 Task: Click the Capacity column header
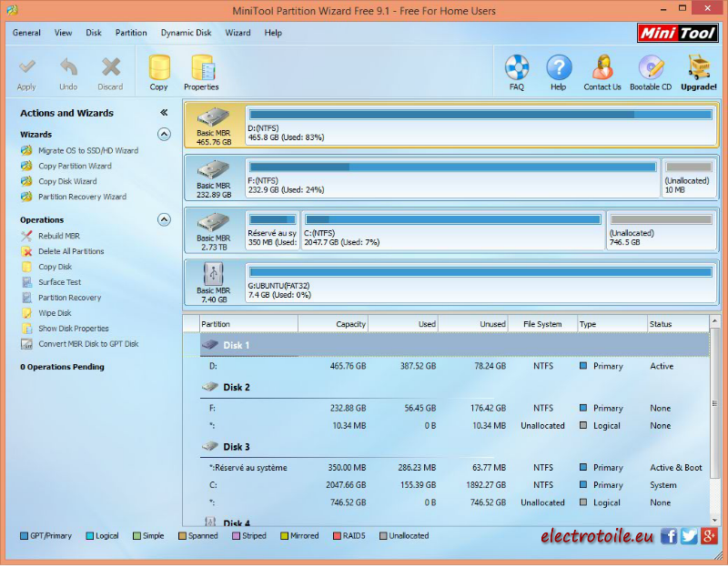pos(333,324)
